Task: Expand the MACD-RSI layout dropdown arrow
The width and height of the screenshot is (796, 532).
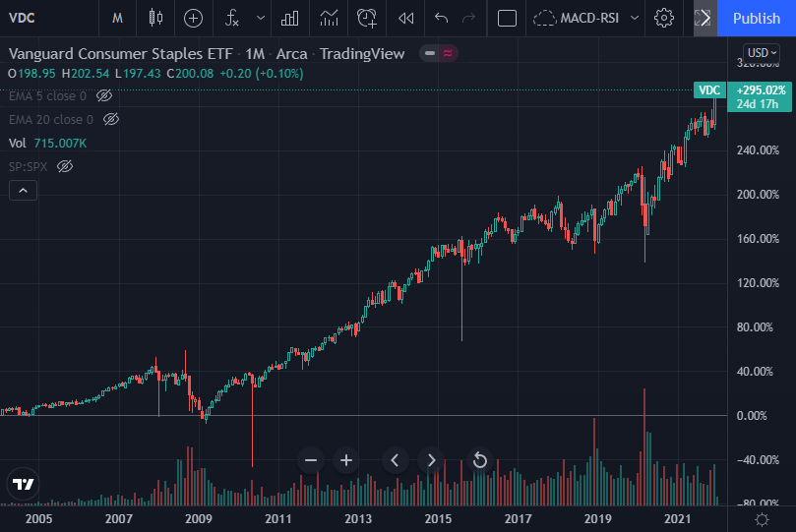Action: 635,19
